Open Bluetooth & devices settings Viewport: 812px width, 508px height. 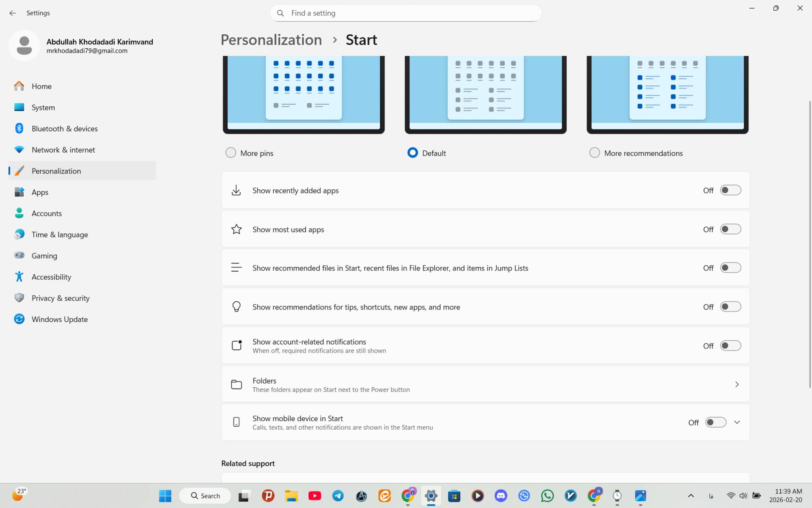pyautogui.click(x=64, y=129)
